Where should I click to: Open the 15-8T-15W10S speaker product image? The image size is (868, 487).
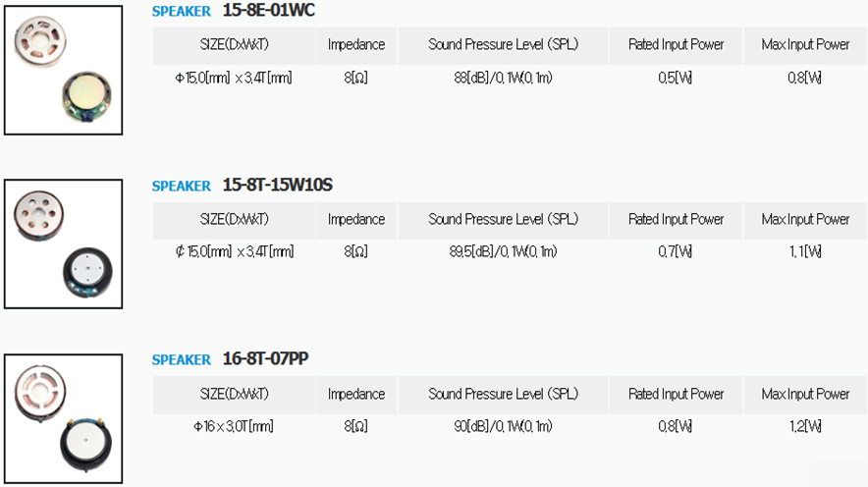coord(63,244)
